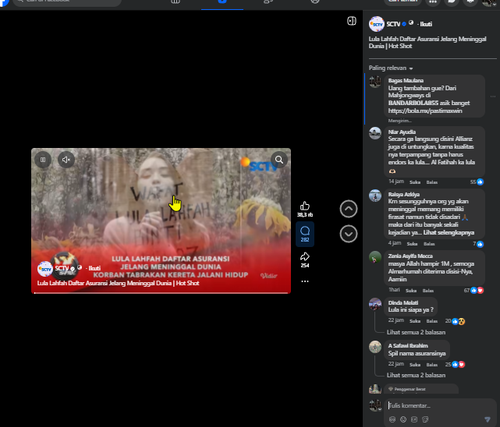This screenshot has width=500, height=427.
Task: Click Balas on Zania Asyifa Mecca's comment
Action: coord(428,291)
